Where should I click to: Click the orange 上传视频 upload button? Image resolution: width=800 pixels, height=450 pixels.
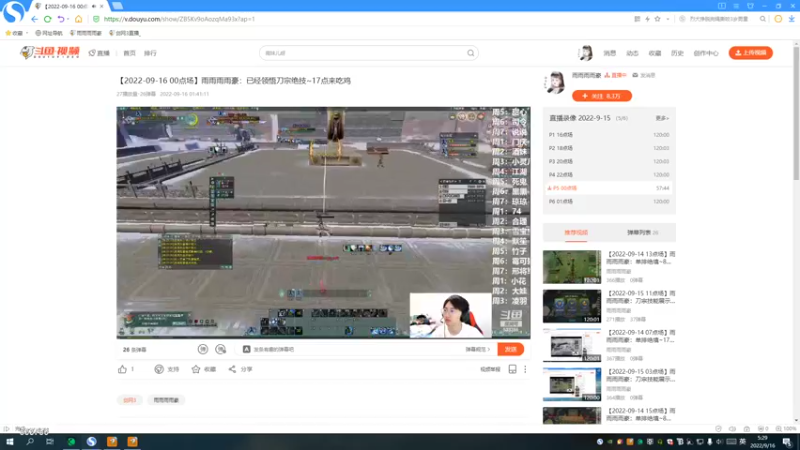[x=751, y=53]
